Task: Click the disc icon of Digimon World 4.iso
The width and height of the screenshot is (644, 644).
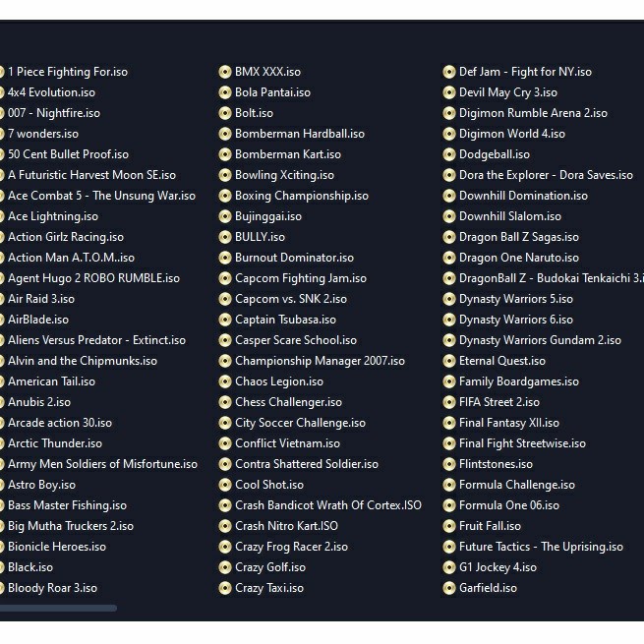Action: click(x=449, y=134)
